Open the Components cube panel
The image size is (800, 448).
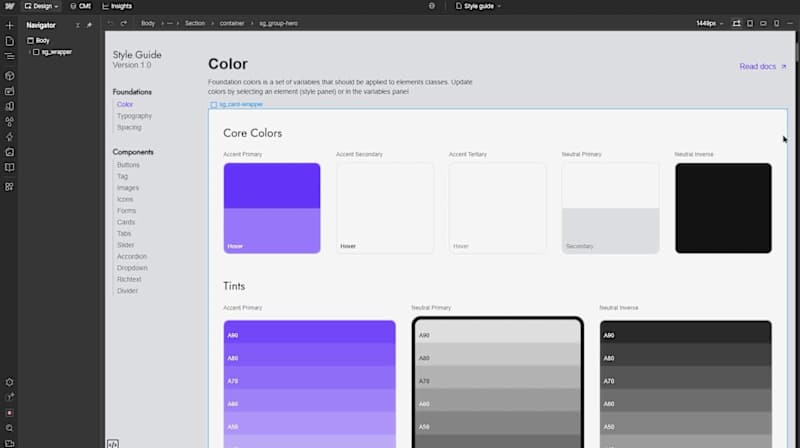[9, 76]
